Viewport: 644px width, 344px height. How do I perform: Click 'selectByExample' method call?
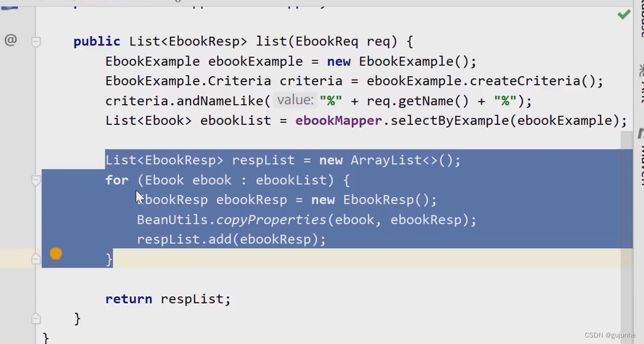point(449,121)
